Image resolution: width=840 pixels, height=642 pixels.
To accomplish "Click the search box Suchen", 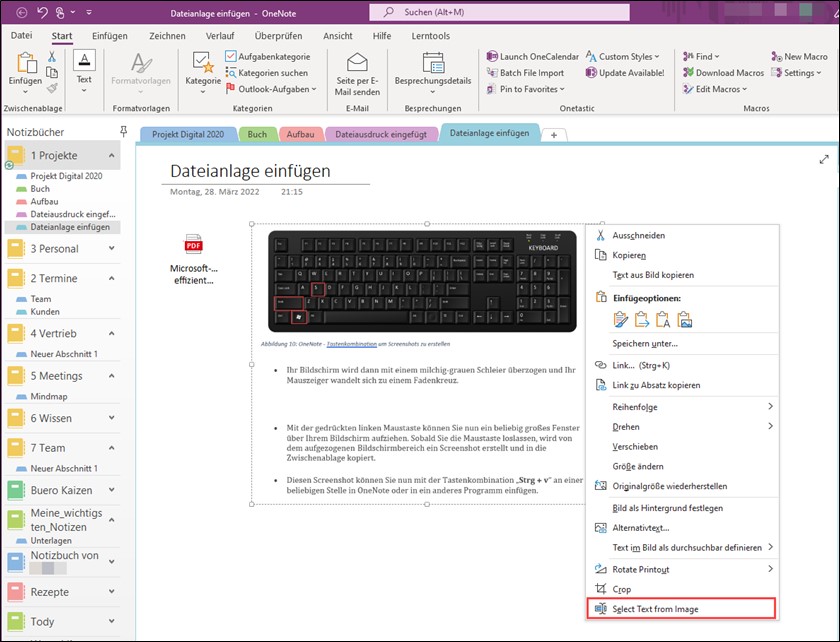I will 499,12.
